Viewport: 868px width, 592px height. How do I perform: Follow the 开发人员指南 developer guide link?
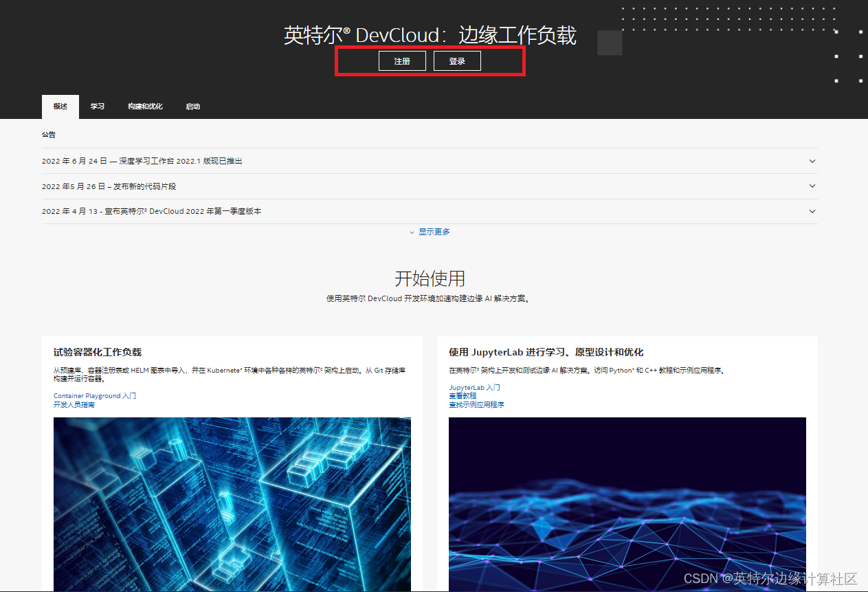point(75,405)
